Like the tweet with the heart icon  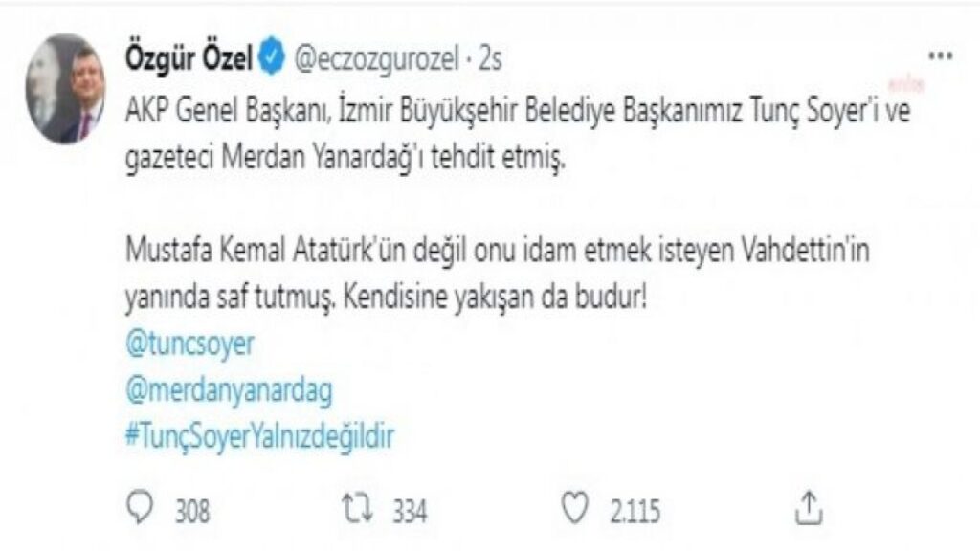574,507
